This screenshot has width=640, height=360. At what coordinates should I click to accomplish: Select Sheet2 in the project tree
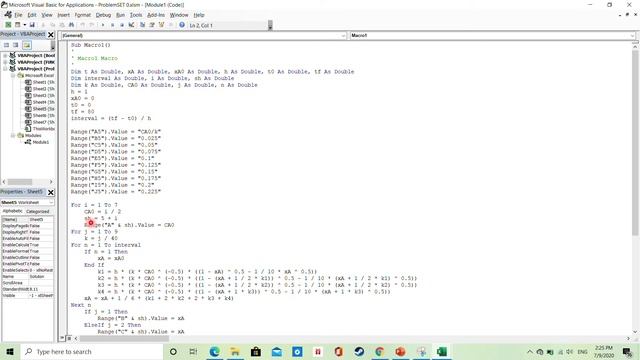[40, 89]
